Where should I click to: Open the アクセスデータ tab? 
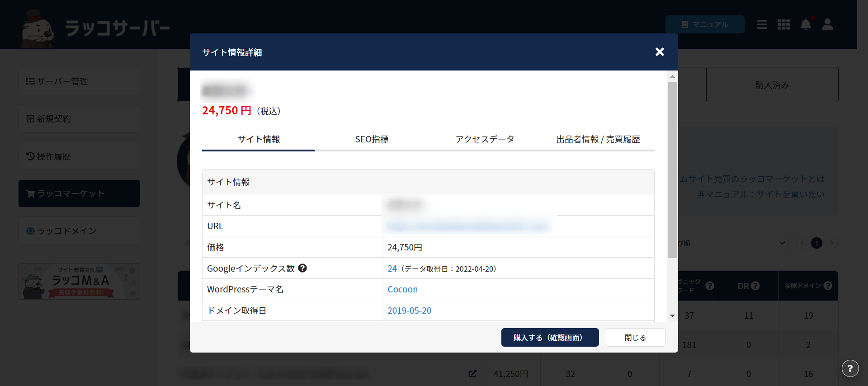[485, 139]
